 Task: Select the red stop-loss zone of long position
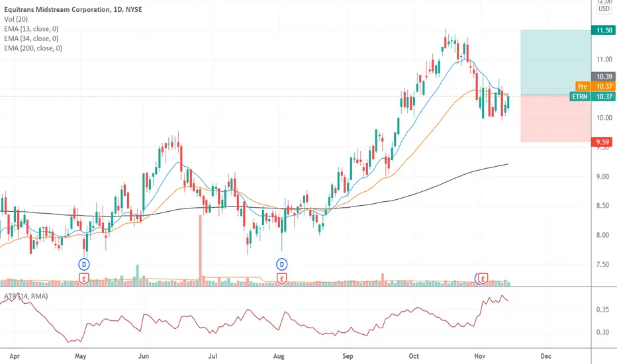(x=555, y=118)
